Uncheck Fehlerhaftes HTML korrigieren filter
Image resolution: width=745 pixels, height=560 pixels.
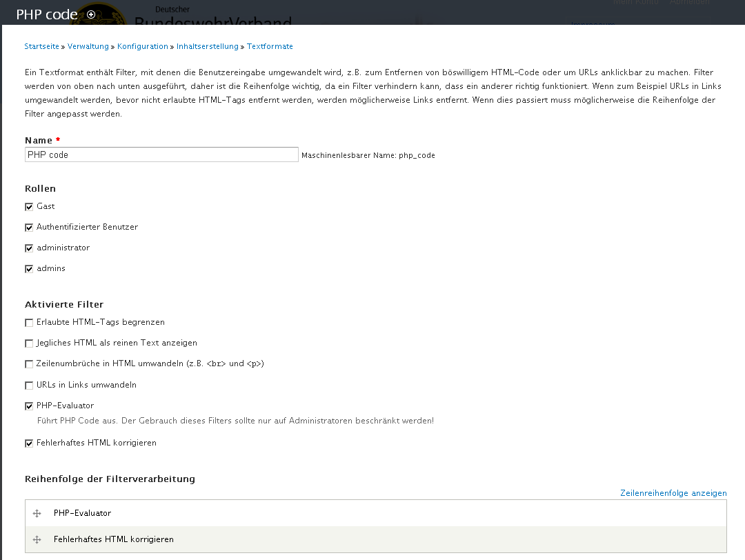[29, 443]
